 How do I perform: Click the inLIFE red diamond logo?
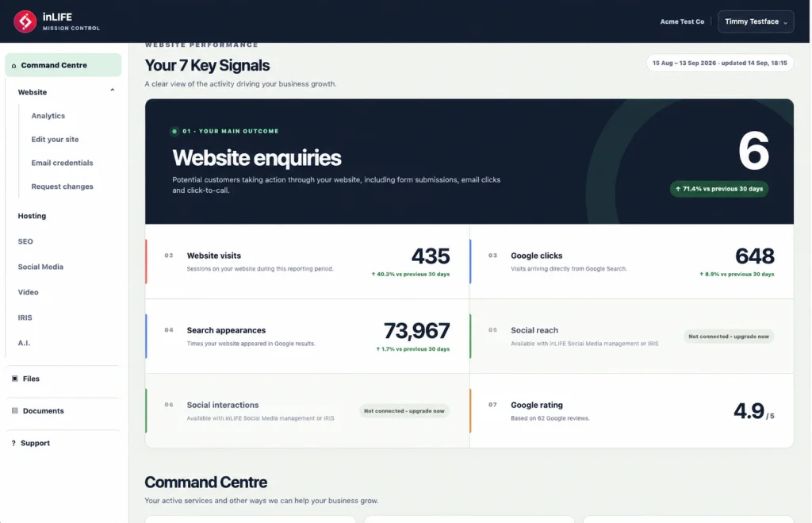pyautogui.click(x=25, y=21)
